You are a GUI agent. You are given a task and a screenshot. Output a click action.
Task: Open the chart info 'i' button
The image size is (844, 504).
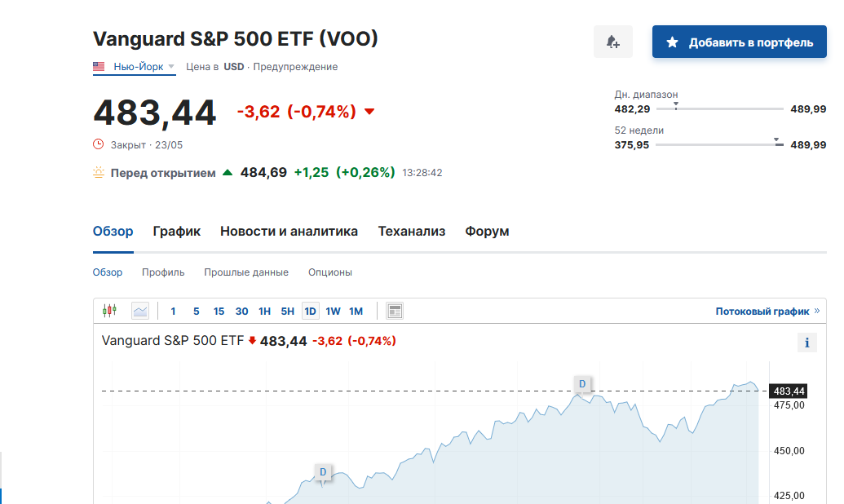coord(806,343)
